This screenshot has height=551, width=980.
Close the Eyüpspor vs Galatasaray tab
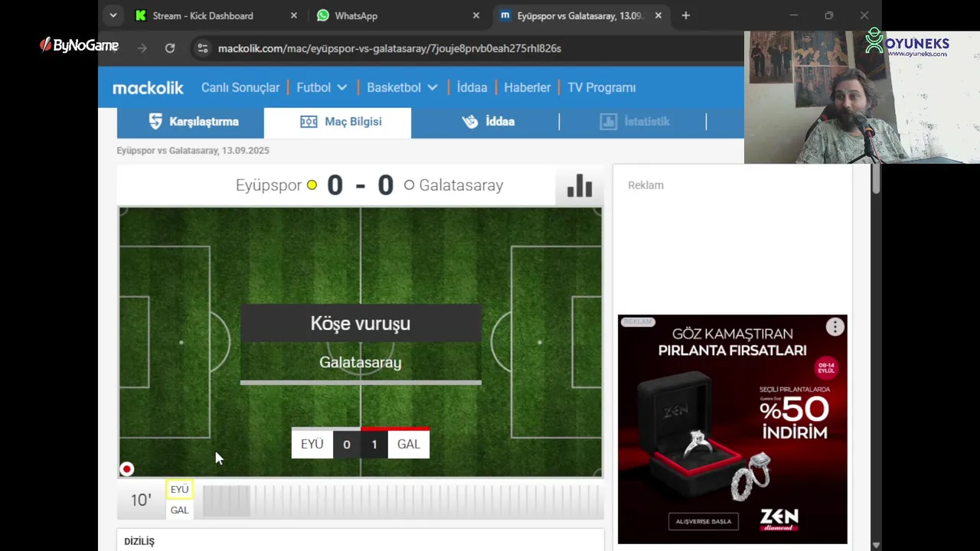(x=658, y=15)
